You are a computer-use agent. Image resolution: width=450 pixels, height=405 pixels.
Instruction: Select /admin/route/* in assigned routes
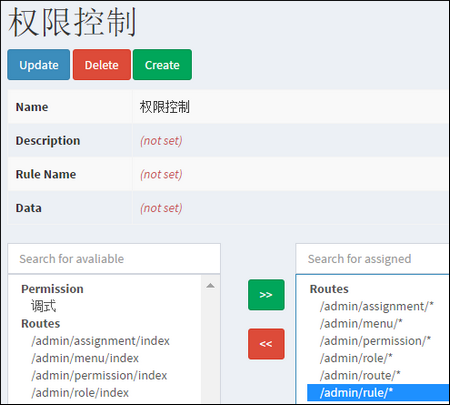coord(360,375)
